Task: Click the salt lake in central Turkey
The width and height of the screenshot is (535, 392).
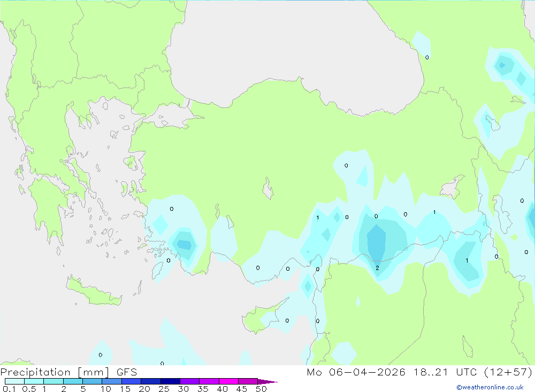Action: pos(268,189)
